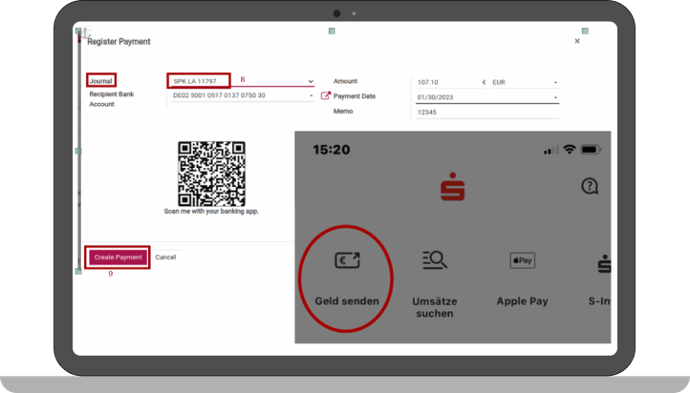Open the help chat question mark icon
The height and width of the screenshot is (393, 690).
pos(589,186)
